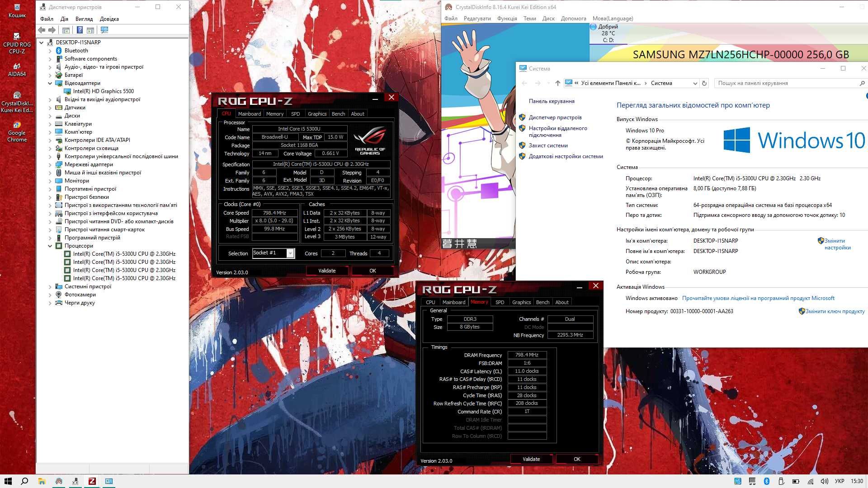Open the Дія menu in Device Manager
Image resolution: width=868 pixels, height=488 pixels.
64,19
